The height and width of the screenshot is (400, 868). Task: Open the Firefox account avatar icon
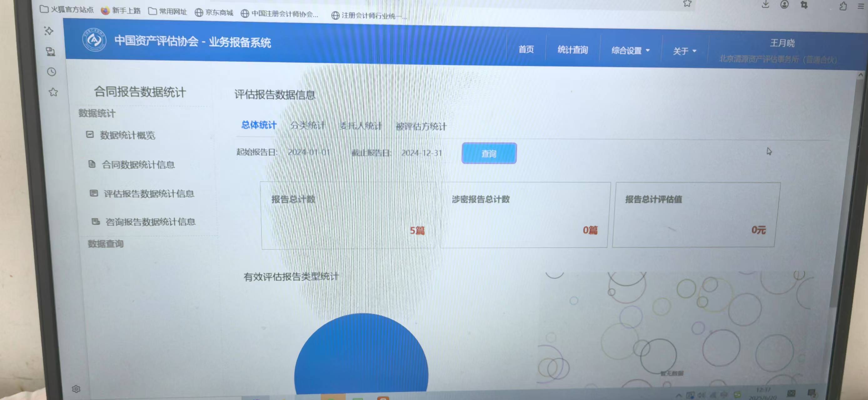pos(784,4)
